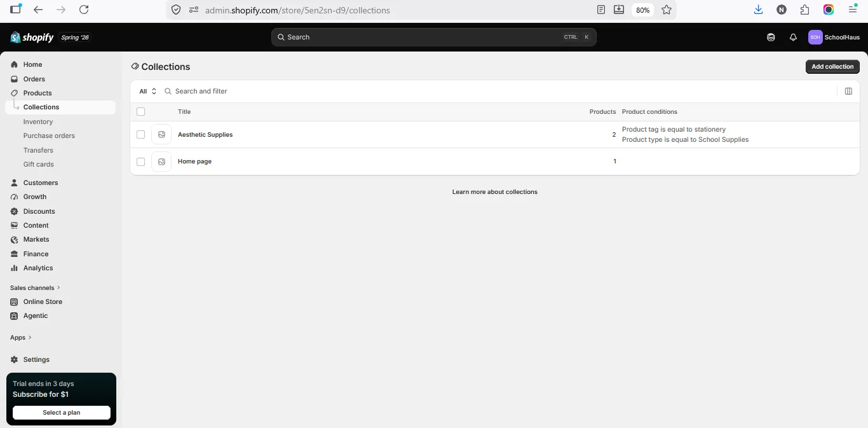
Task: Toggle reader view icon in address bar
Action: click(x=601, y=10)
